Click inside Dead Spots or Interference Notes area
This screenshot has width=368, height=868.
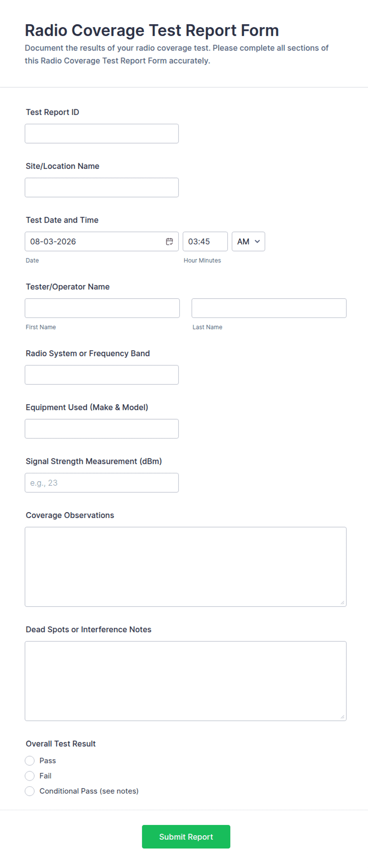[186, 681]
